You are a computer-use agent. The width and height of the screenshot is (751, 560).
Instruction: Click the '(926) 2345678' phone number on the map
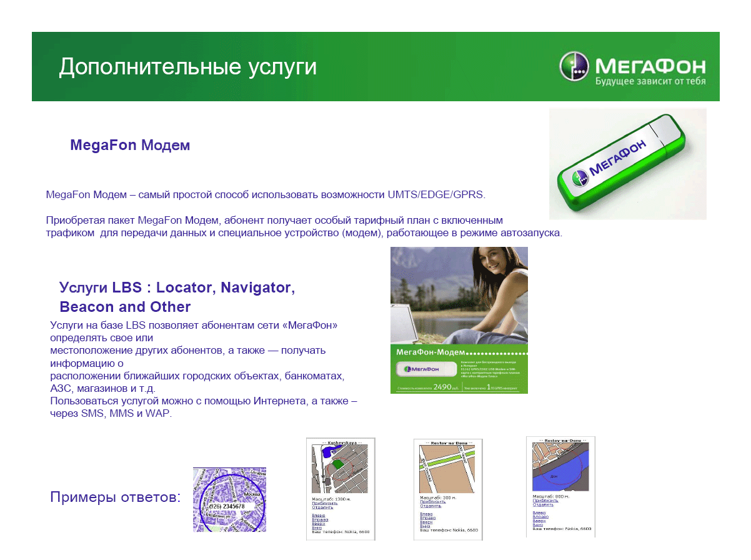226,506
